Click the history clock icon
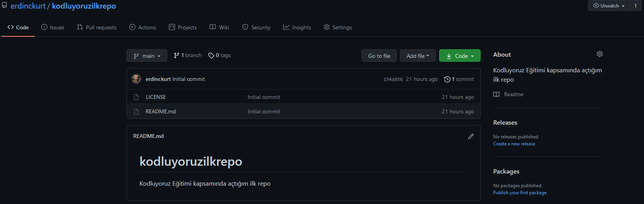Image resolution: width=644 pixels, height=204 pixels. point(447,79)
